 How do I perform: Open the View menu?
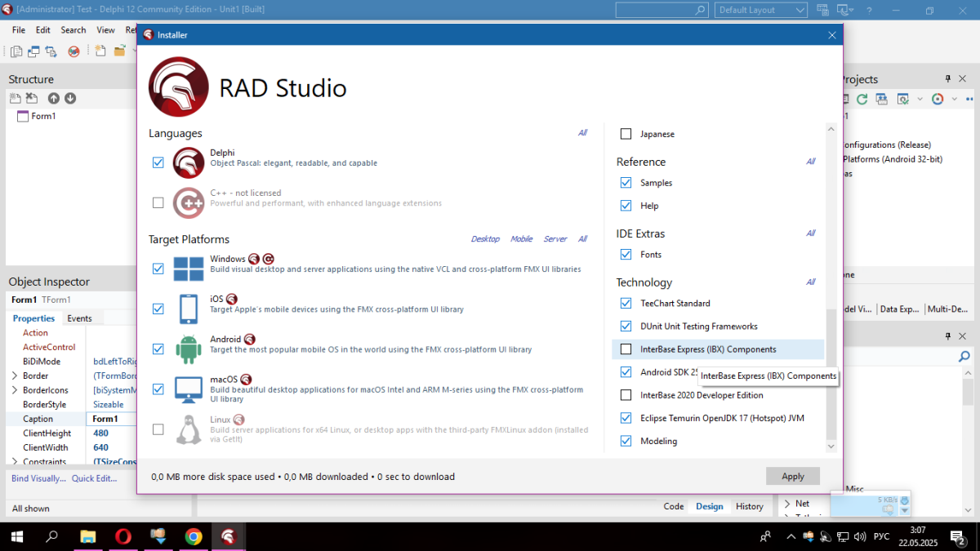[106, 30]
